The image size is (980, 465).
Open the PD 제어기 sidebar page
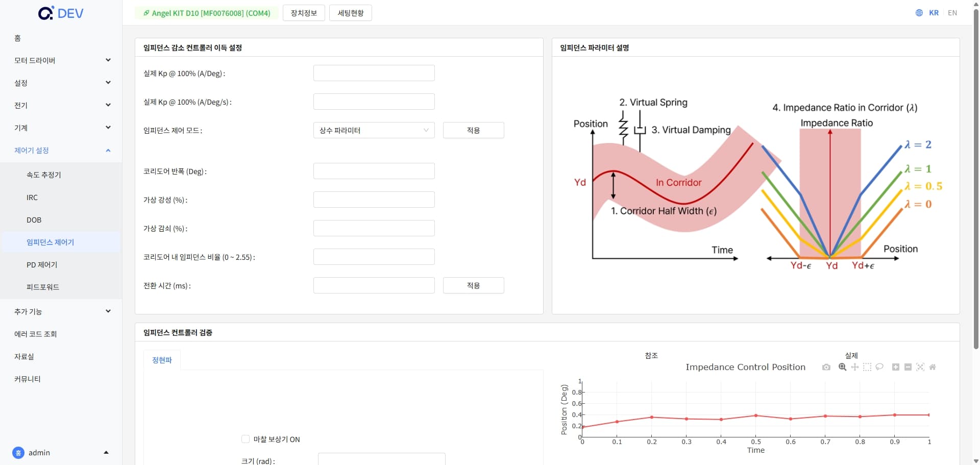click(42, 264)
